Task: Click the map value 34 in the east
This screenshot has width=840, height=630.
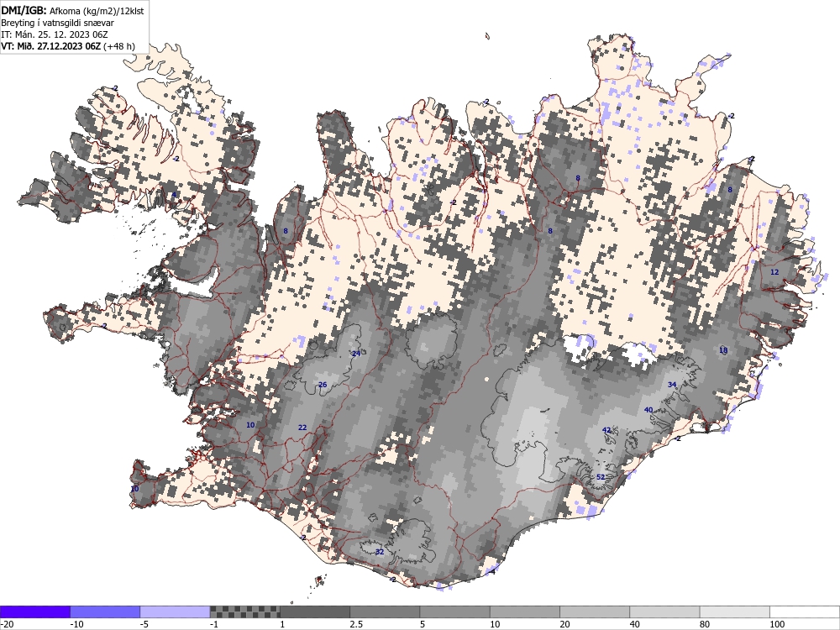Action: (x=672, y=385)
